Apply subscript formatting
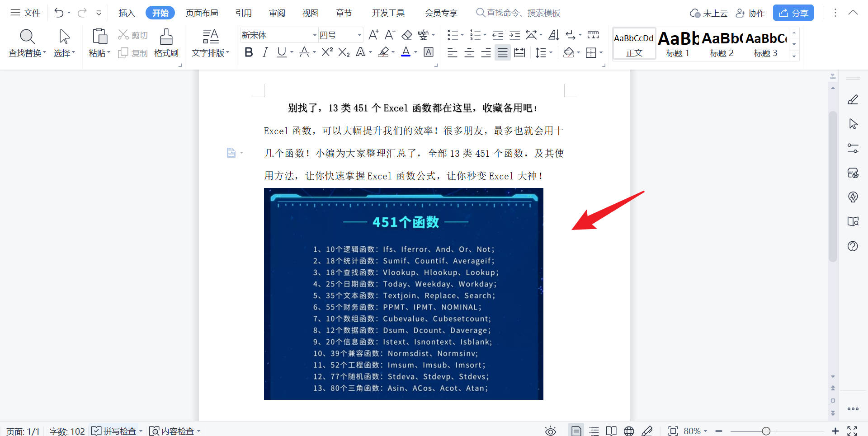Image resolution: width=868 pixels, height=436 pixels. 344,52
